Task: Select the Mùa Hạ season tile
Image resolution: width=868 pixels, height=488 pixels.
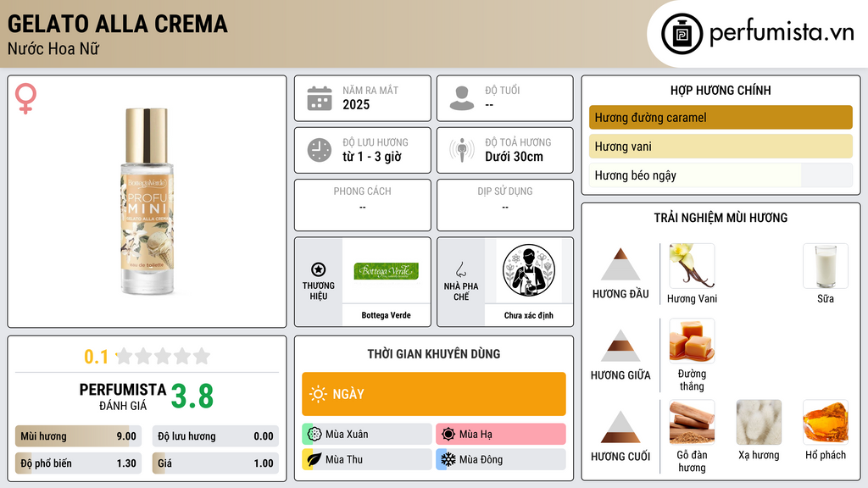Action: click(x=501, y=435)
